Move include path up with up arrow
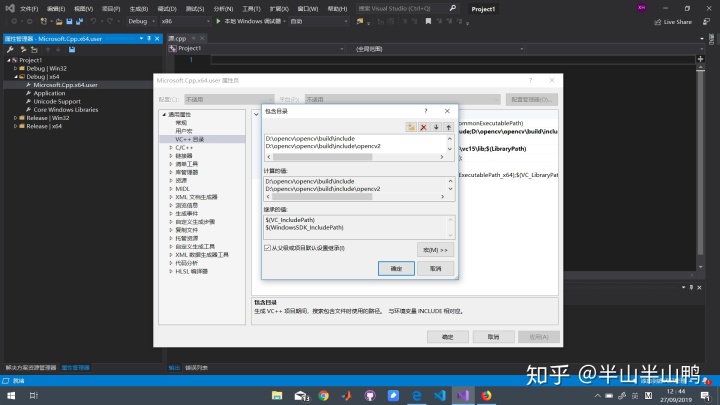Screen dimensions: 720x405 [449, 127]
